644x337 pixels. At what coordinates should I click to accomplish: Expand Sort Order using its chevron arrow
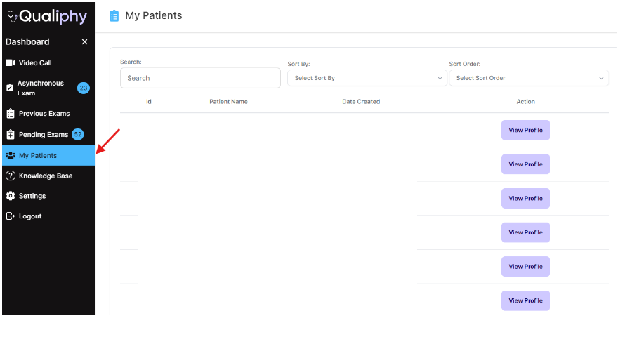pyautogui.click(x=601, y=78)
